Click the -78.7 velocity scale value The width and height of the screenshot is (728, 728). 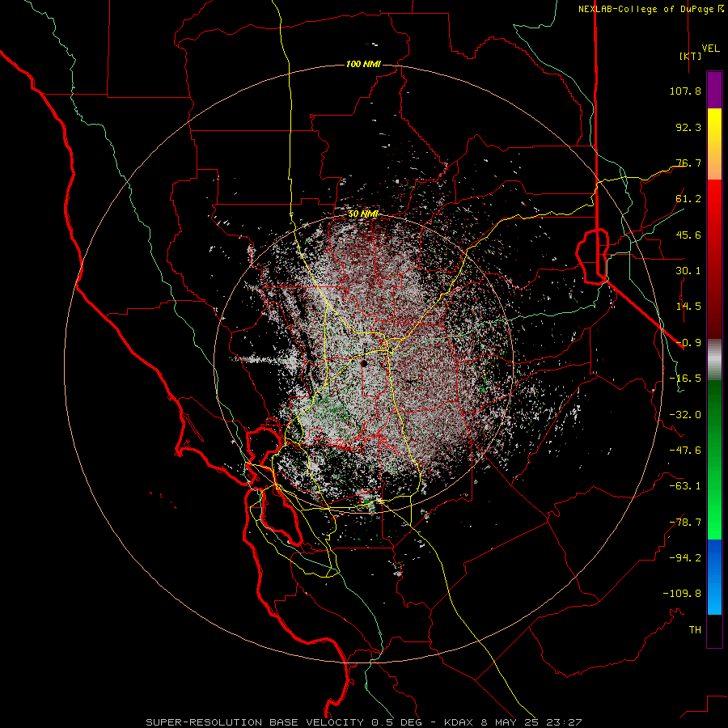(685, 523)
